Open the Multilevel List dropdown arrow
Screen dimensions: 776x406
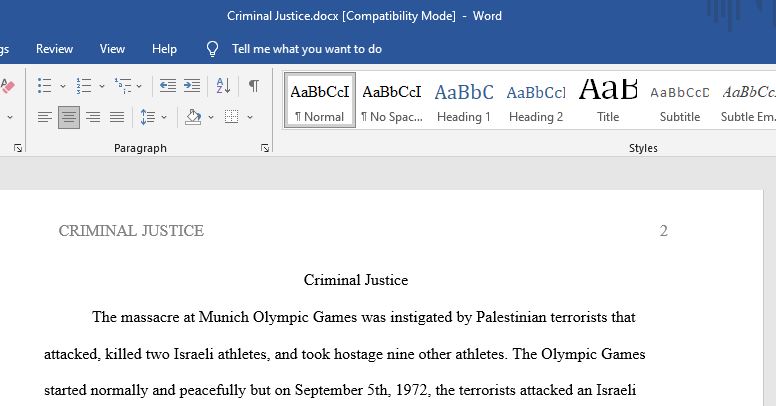[139, 86]
